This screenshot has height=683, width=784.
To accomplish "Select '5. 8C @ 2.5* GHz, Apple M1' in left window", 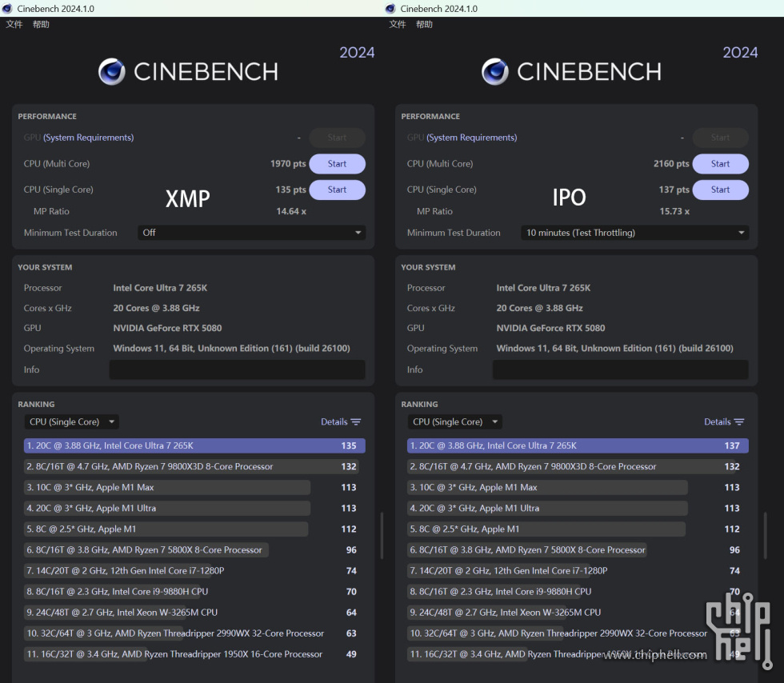I will point(194,529).
